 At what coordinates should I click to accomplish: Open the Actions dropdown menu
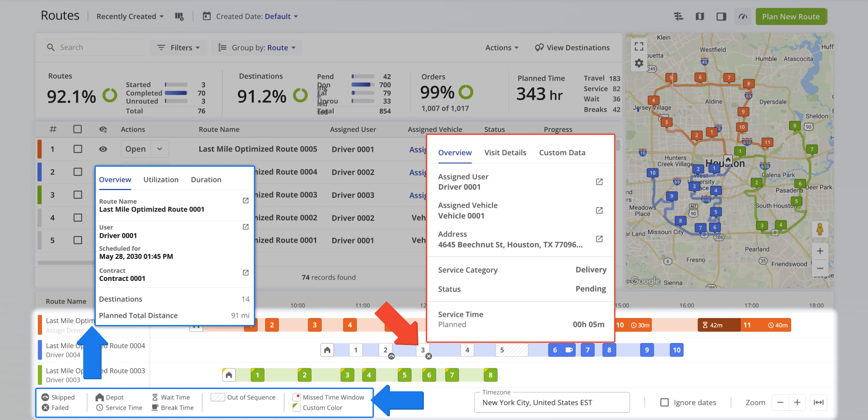tap(502, 48)
